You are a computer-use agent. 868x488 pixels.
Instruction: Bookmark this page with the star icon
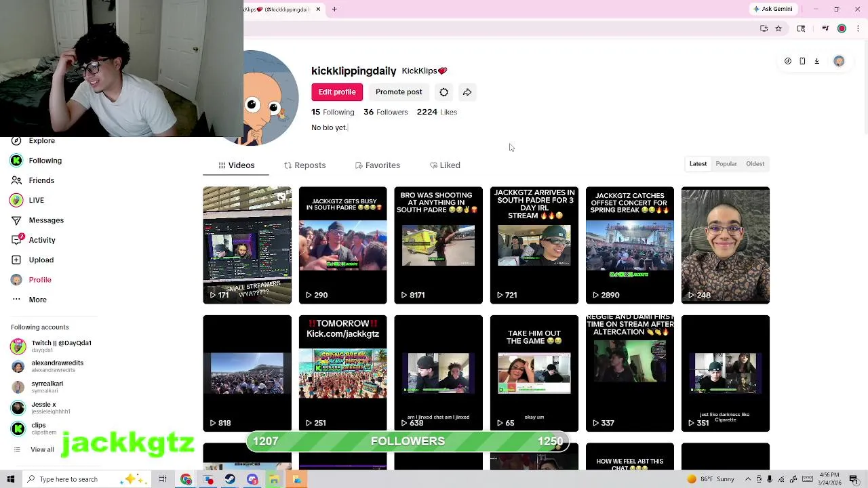click(778, 28)
